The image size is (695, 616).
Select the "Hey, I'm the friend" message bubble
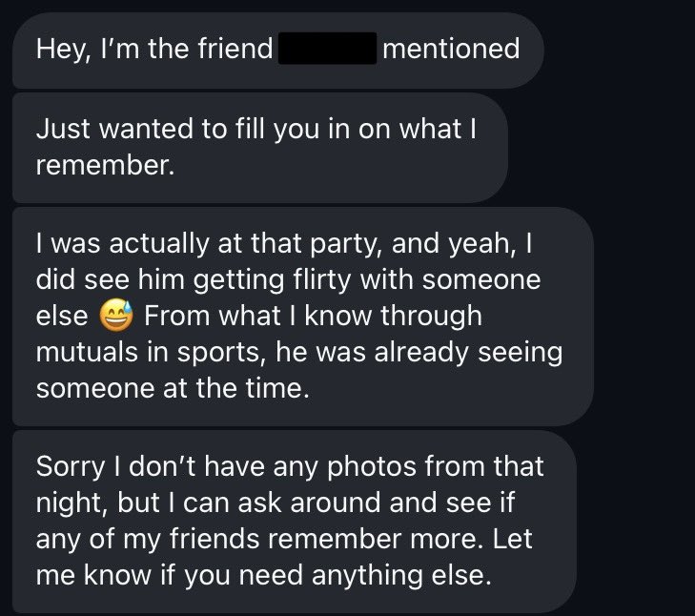[276, 50]
